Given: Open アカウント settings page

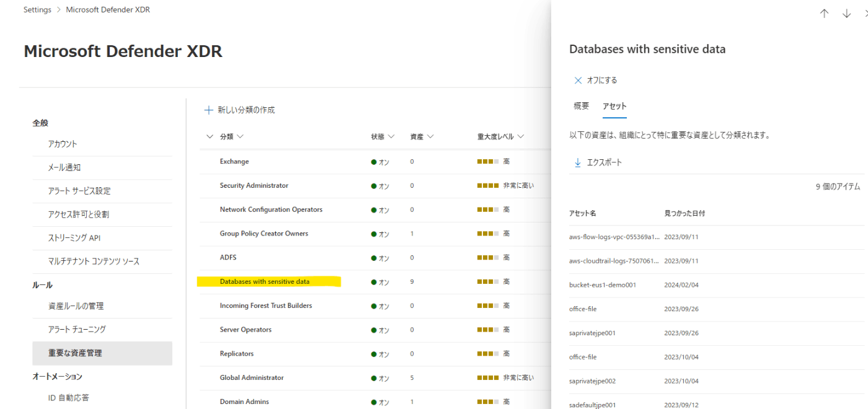Looking at the screenshot, I should (x=63, y=144).
